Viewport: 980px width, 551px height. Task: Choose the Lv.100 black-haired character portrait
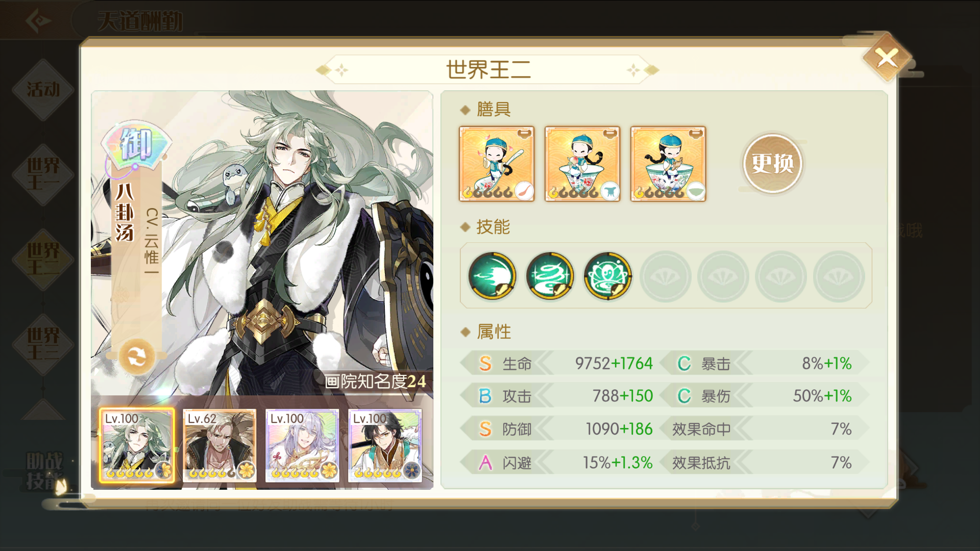tap(385, 445)
